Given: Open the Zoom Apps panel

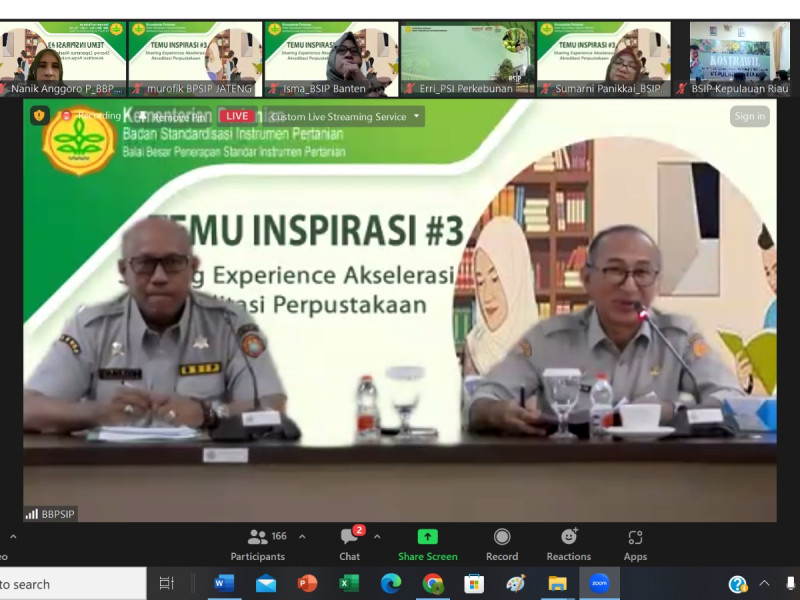Looking at the screenshot, I should [x=635, y=544].
